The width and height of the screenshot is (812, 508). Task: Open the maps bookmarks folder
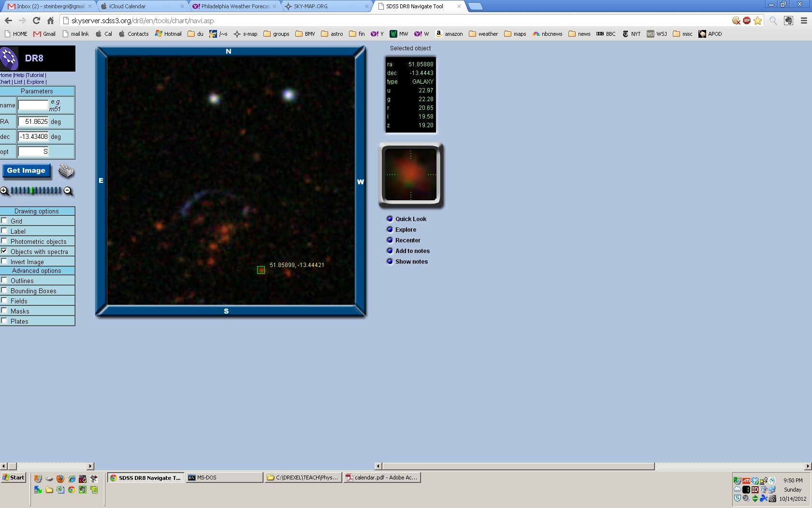tap(515, 34)
